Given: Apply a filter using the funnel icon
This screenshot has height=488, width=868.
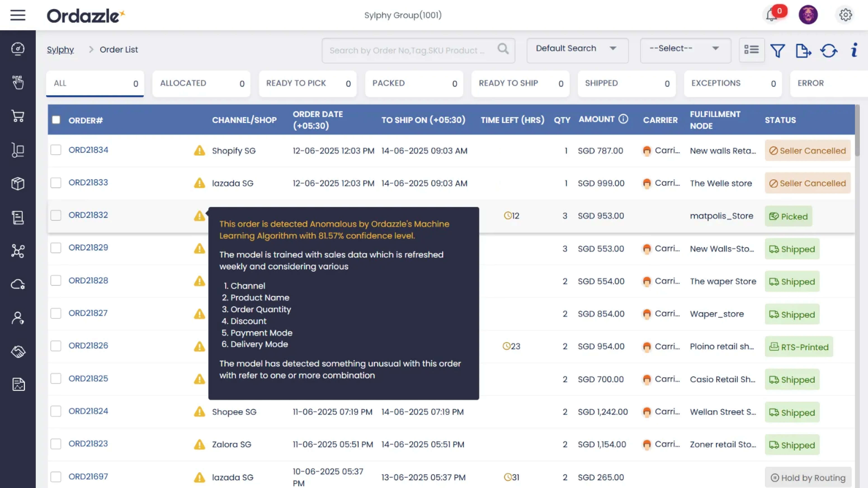Looking at the screenshot, I should pyautogui.click(x=778, y=51).
